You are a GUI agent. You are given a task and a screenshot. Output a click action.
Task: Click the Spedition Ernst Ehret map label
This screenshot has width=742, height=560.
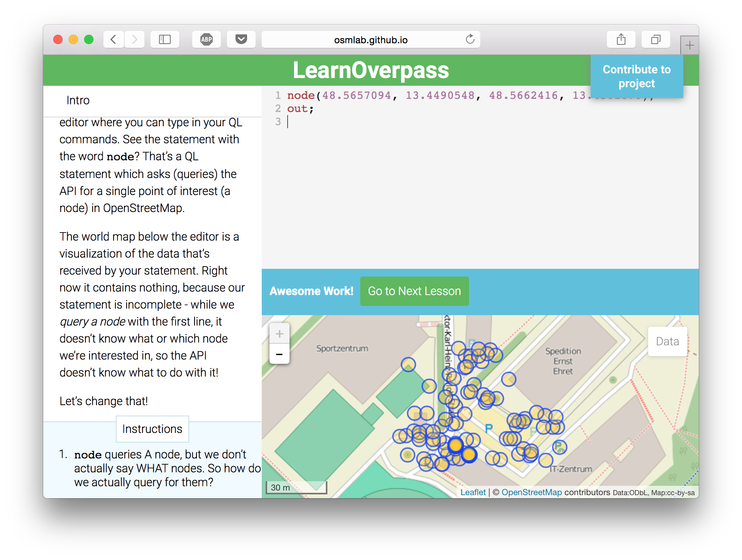[x=563, y=361]
